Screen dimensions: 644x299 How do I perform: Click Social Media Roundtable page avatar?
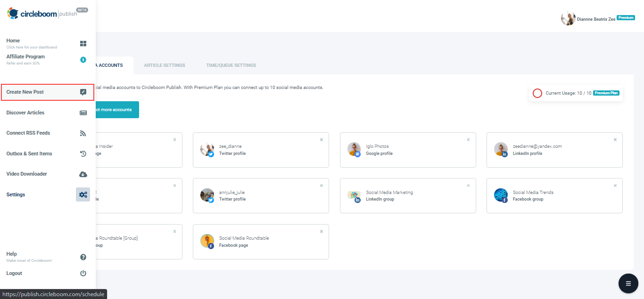[207, 241]
